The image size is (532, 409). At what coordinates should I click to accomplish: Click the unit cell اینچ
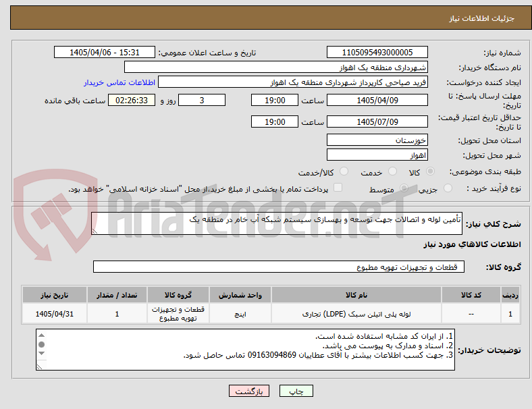[x=240, y=314]
